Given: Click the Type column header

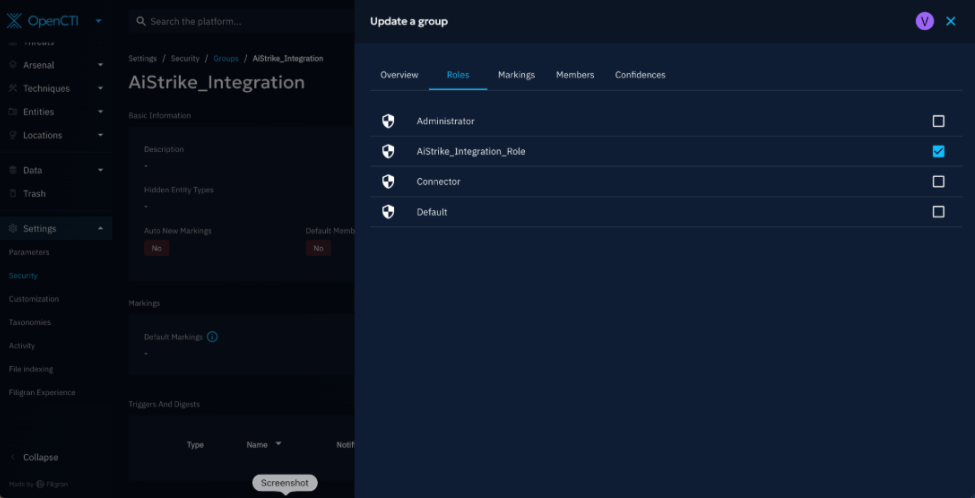Looking at the screenshot, I should [x=195, y=445].
